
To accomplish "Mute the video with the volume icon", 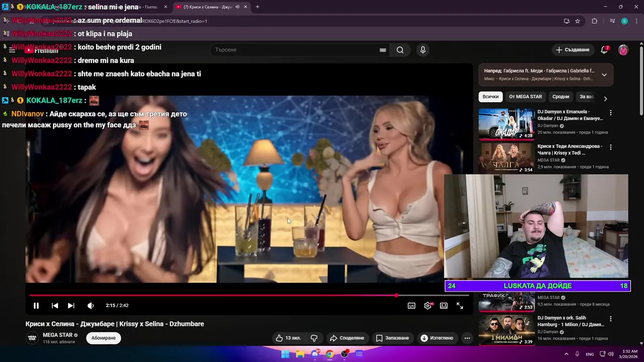I will click(x=91, y=306).
